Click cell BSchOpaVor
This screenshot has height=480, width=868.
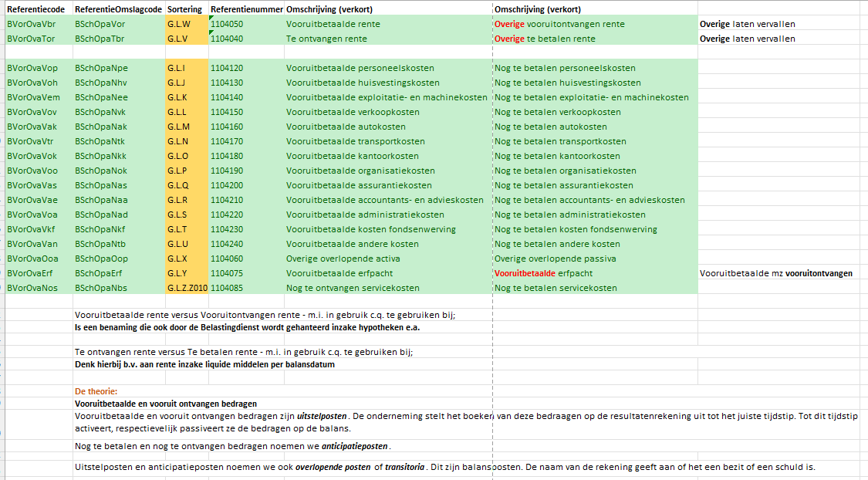(119, 24)
